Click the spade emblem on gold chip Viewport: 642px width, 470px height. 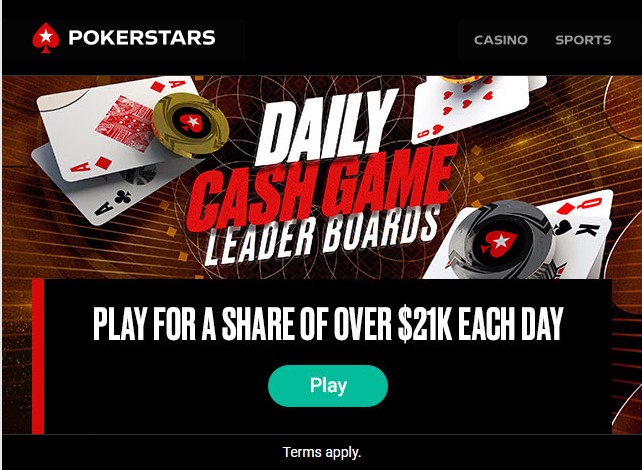[191, 121]
